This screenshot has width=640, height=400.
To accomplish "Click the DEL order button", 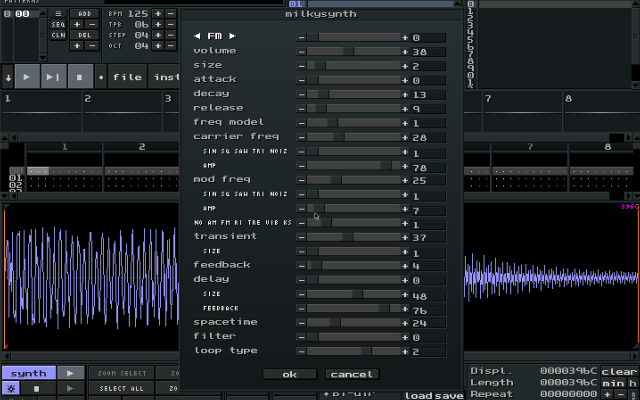I will 84,35.
